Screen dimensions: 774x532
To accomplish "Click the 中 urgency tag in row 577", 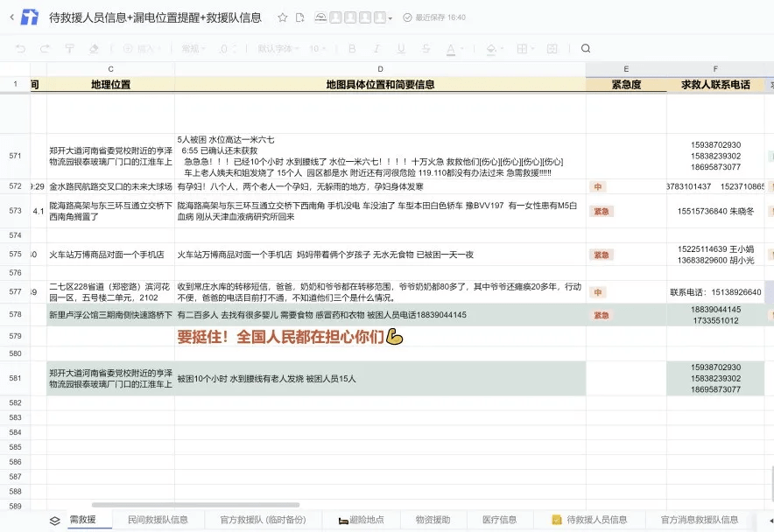I will [x=598, y=292].
